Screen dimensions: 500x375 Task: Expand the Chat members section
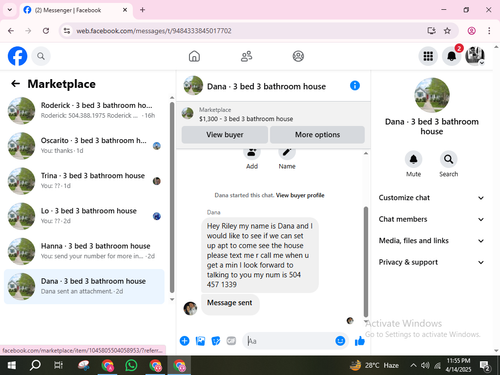431,219
